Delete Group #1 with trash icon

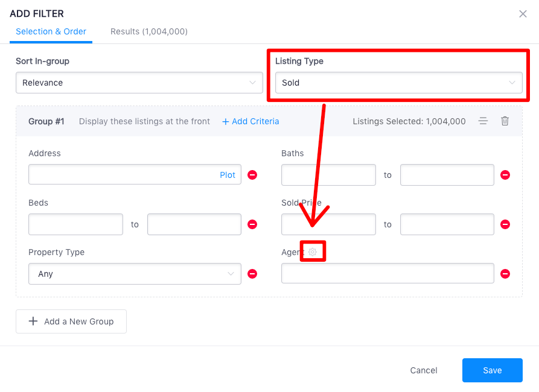pyautogui.click(x=505, y=121)
